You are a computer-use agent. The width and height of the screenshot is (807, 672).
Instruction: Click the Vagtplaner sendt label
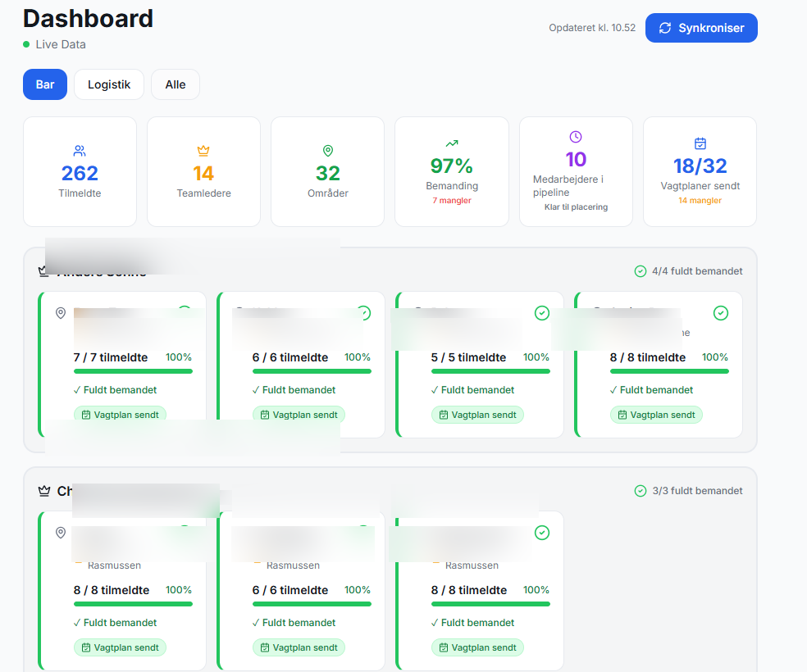coord(700,186)
